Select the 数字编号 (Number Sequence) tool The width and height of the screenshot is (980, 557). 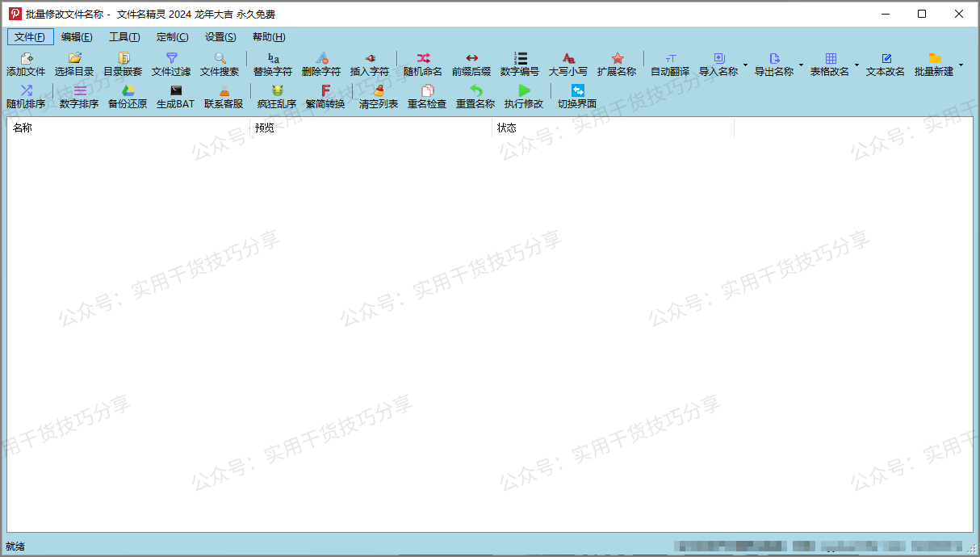tap(521, 65)
